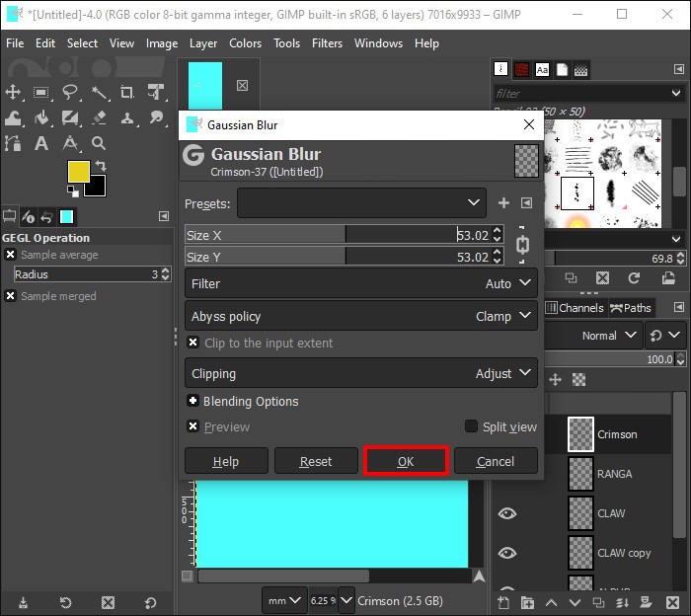Create a new layer in Layers panel
Viewport: 691px width, 616px height.
[503, 602]
